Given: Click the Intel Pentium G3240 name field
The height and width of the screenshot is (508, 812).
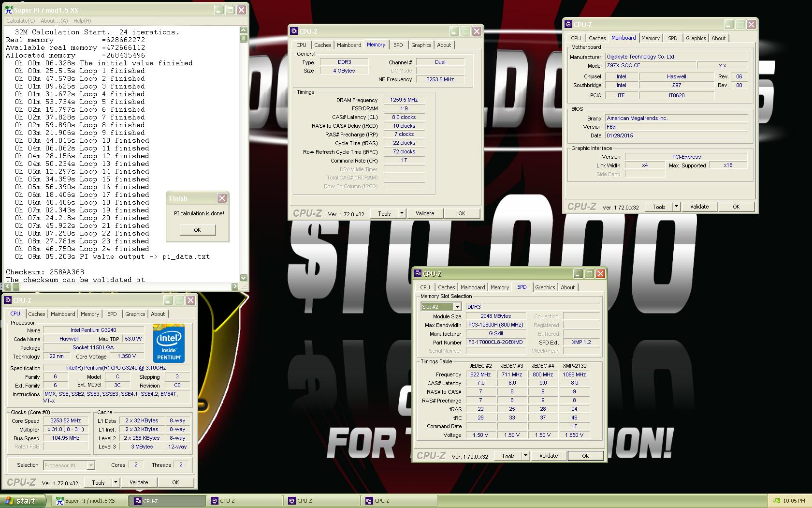Looking at the screenshot, I should point(93,330).
